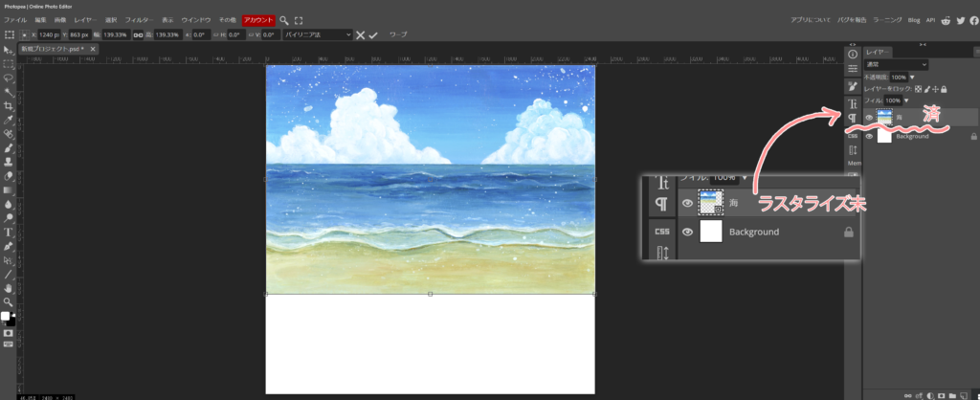Hide the Background layer with eye icon
The image size is (980, 400).
point(870,136)
